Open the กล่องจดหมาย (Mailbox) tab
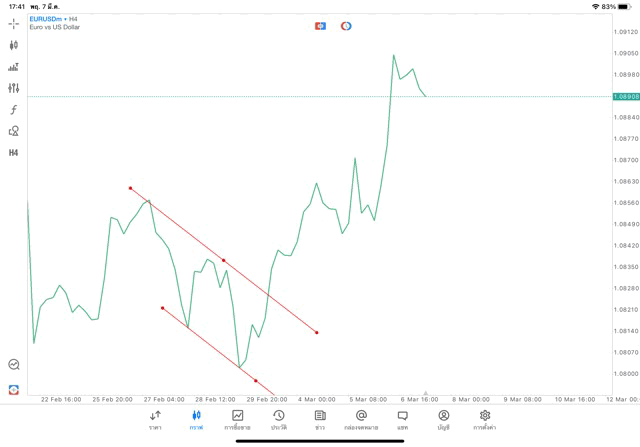 (x=361, y=419)
